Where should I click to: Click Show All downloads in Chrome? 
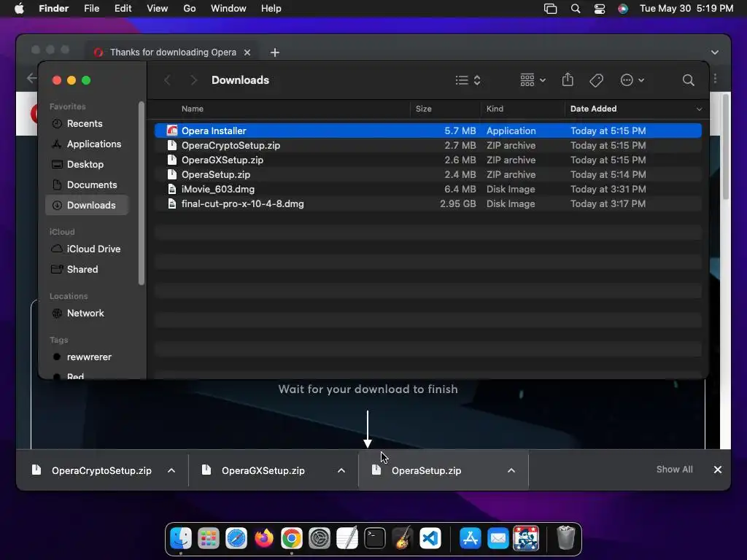674,470
